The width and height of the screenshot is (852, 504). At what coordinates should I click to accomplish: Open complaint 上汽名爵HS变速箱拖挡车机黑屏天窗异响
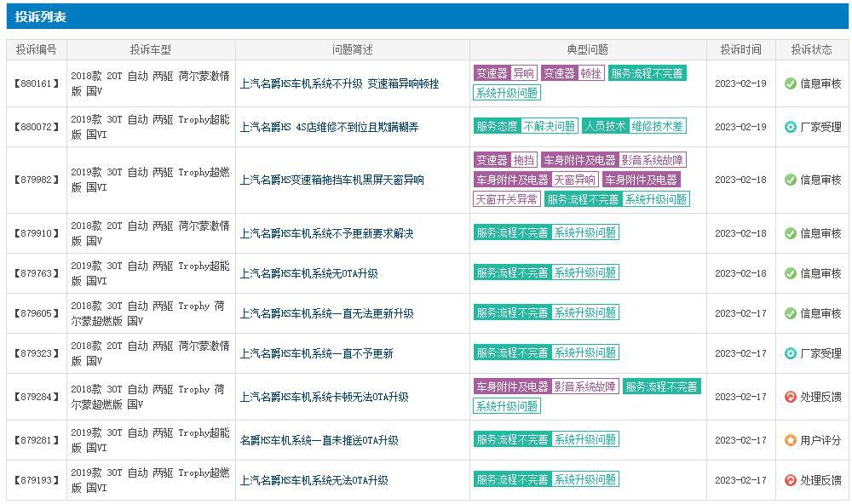pos(332,180)
